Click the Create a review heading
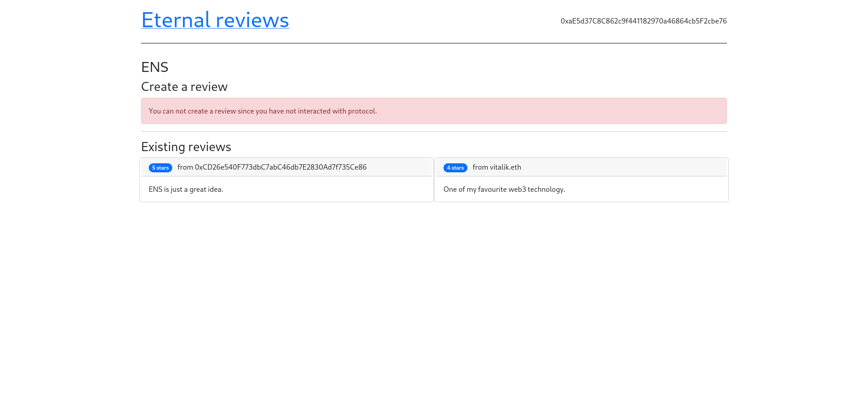Viewport: 868px width, 413px height. coord(184,86)
